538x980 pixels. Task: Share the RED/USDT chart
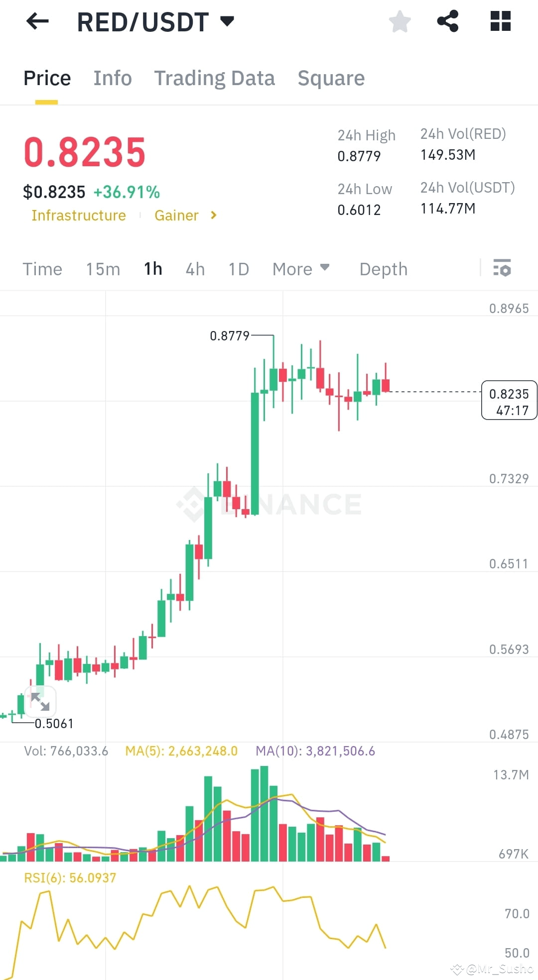(x=447, y=21)
